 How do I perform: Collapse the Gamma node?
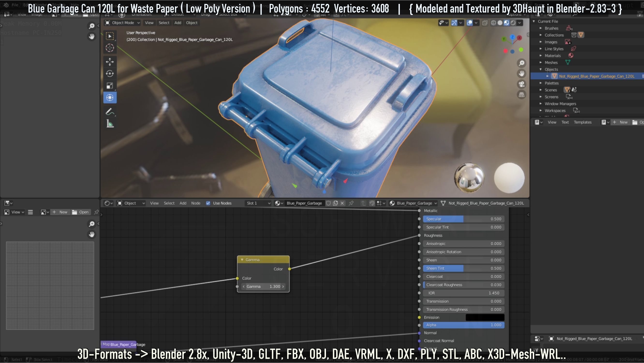click(x=242, y=260)
